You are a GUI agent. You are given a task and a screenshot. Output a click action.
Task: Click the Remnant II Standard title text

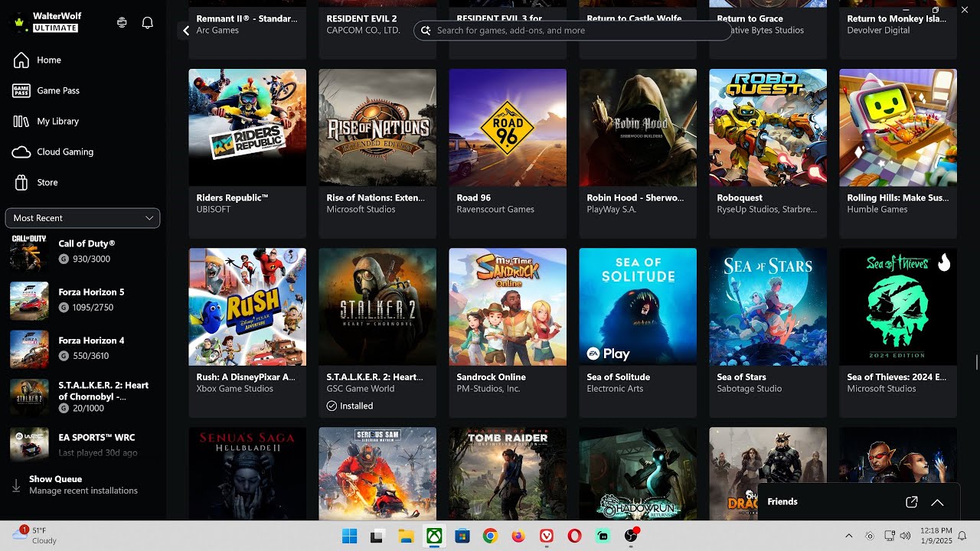coord(245,18)
